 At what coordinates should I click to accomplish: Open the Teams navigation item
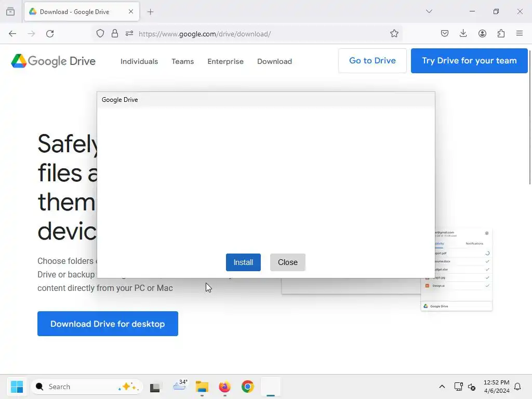point(182,61)
